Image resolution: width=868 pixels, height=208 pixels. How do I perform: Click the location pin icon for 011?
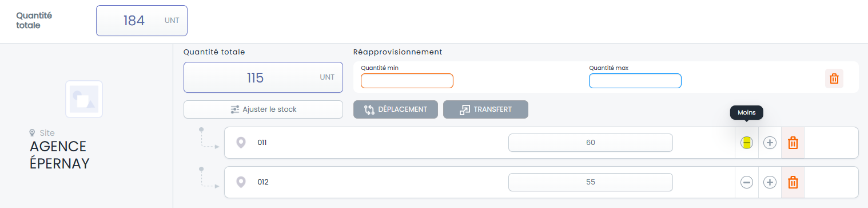241,143
